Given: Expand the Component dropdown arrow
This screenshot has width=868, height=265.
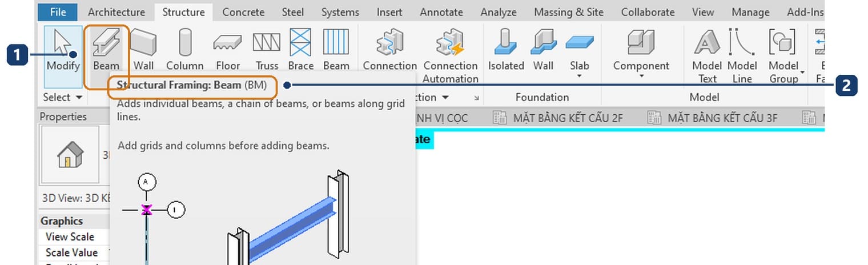Looking at the screenshot, I should [x=641, y=77].
